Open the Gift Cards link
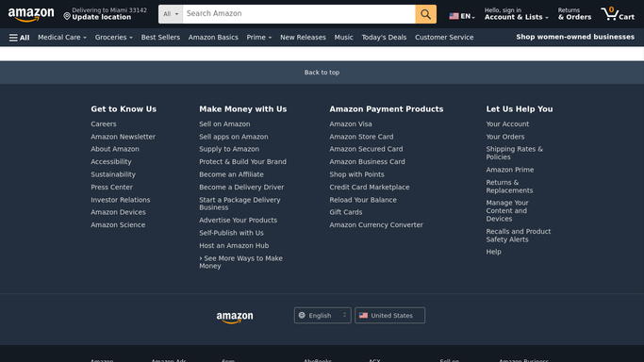 tap(345, 212)
